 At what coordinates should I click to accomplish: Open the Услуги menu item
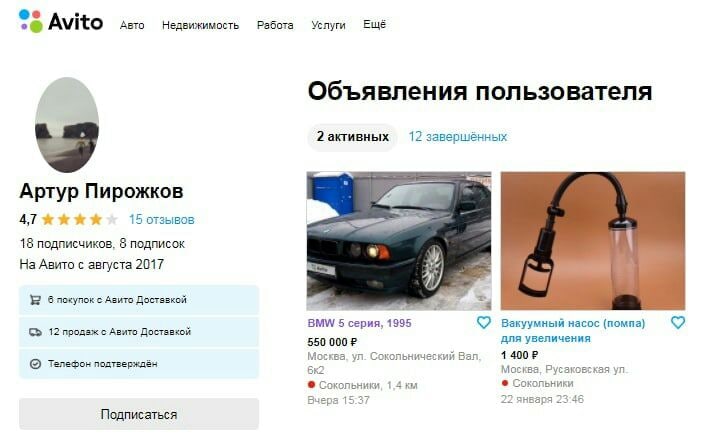328,25
